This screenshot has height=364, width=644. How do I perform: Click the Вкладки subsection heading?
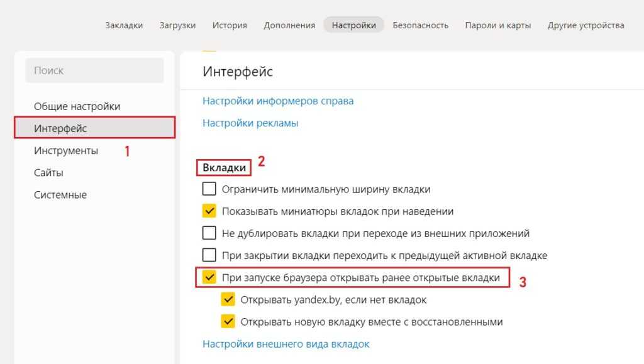(x=224, y=167)
